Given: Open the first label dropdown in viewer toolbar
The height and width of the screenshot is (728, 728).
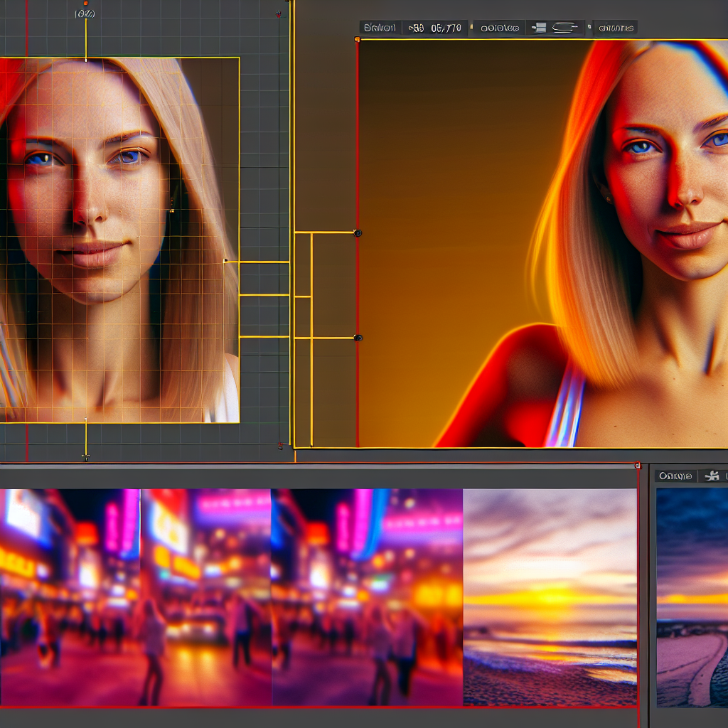Looking at the screenshot, I should 380,28.
